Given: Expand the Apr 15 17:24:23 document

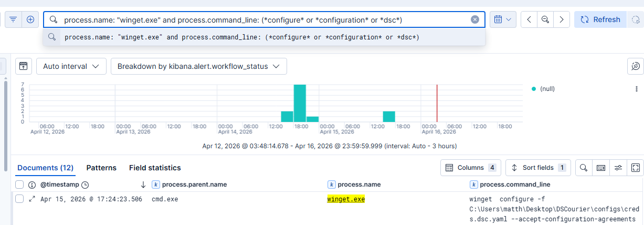Looking at the screenshot, I should point(32,199).
